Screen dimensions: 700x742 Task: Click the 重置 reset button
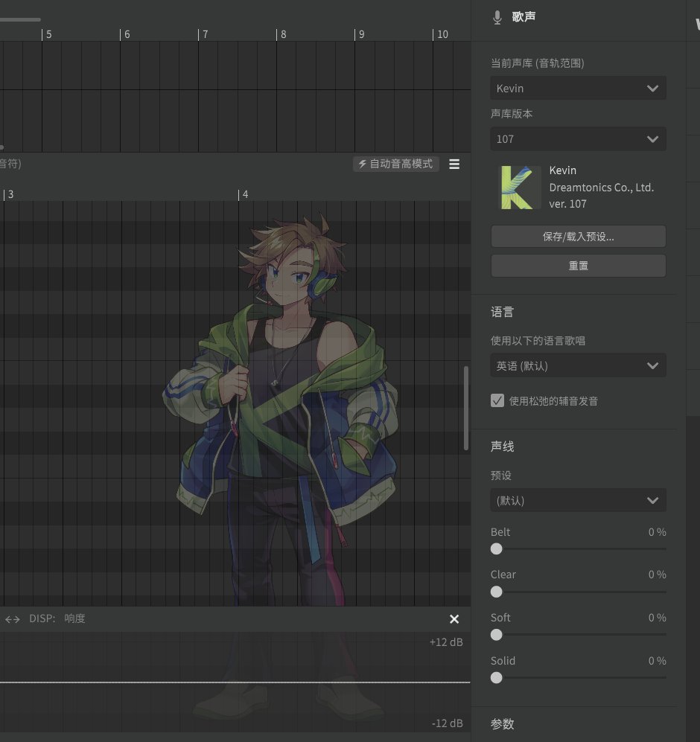[579, 266]
